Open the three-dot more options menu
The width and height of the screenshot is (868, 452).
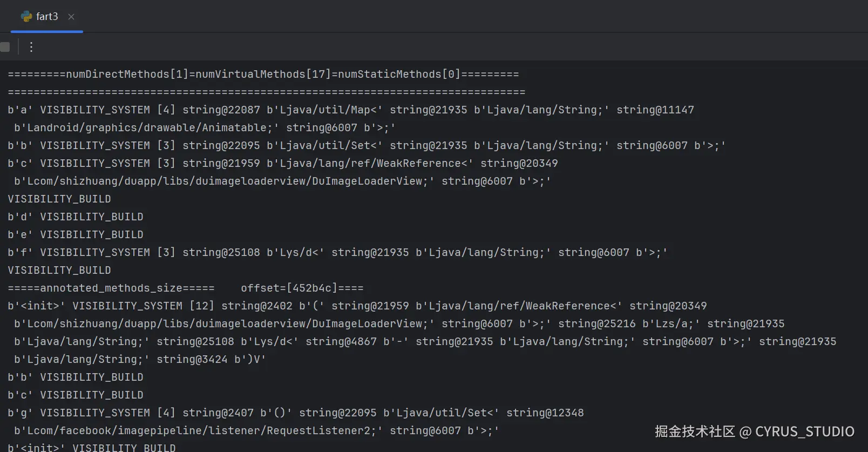click(x=31, y=47)
